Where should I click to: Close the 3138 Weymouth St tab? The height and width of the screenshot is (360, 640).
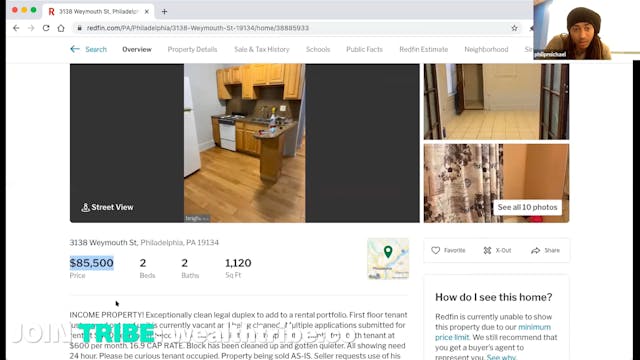click(x=147, y=11)
